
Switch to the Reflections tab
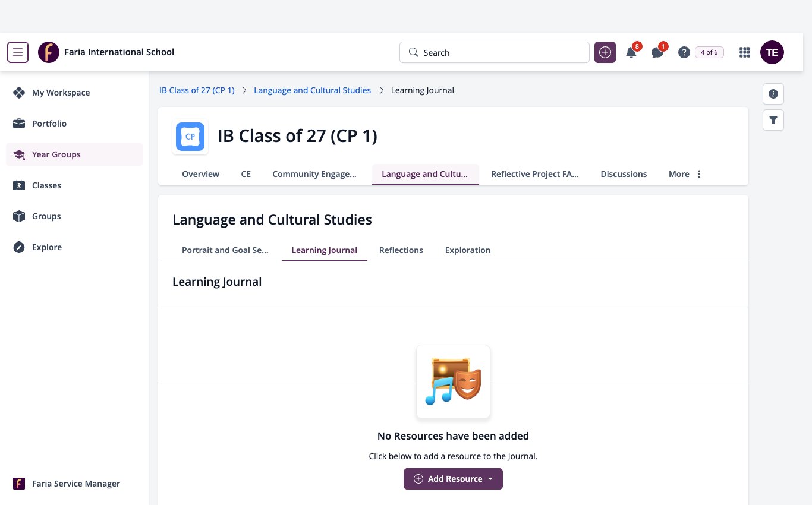pyautogui.click(x=401, y=250)
